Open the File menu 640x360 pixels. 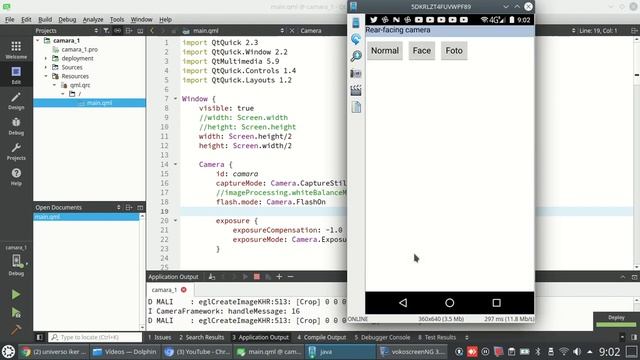[9, 20]
